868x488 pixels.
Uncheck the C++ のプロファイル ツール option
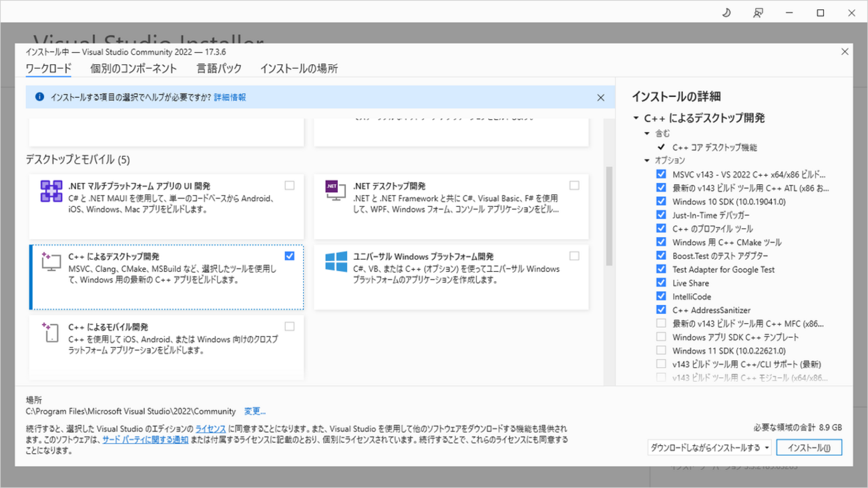661,228
